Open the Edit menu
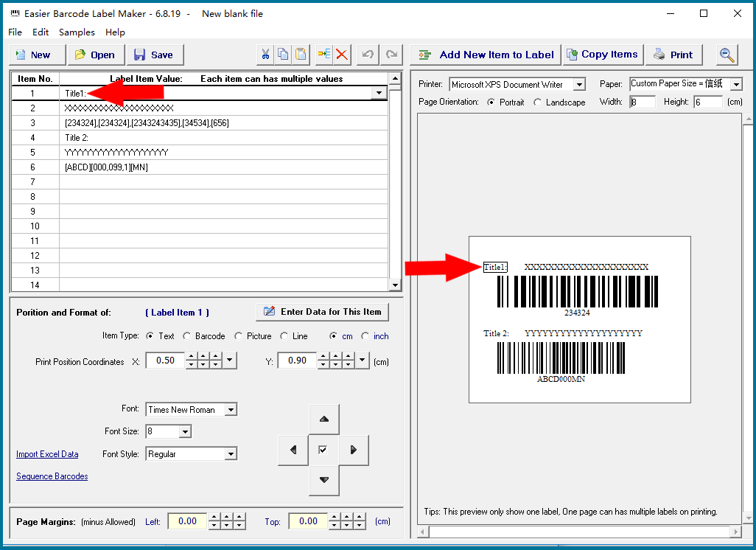This screenshot has width=756, height=550. pos(41,32)
